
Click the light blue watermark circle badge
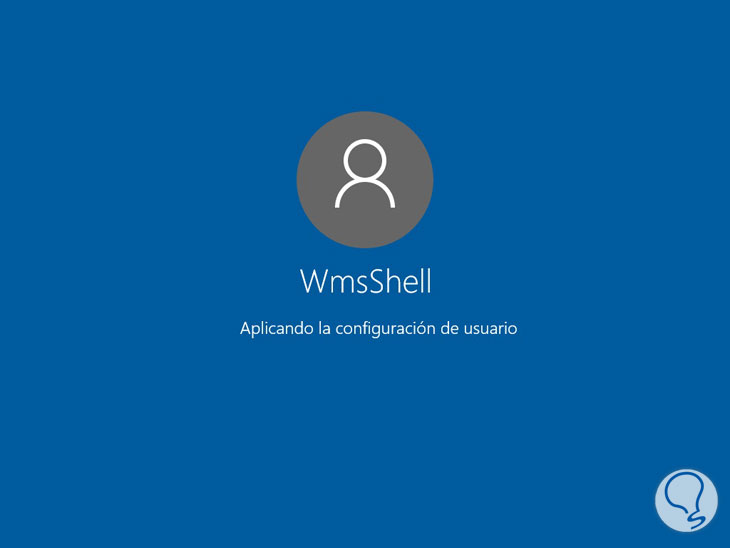pyautogui.click(x=686, y=500)
